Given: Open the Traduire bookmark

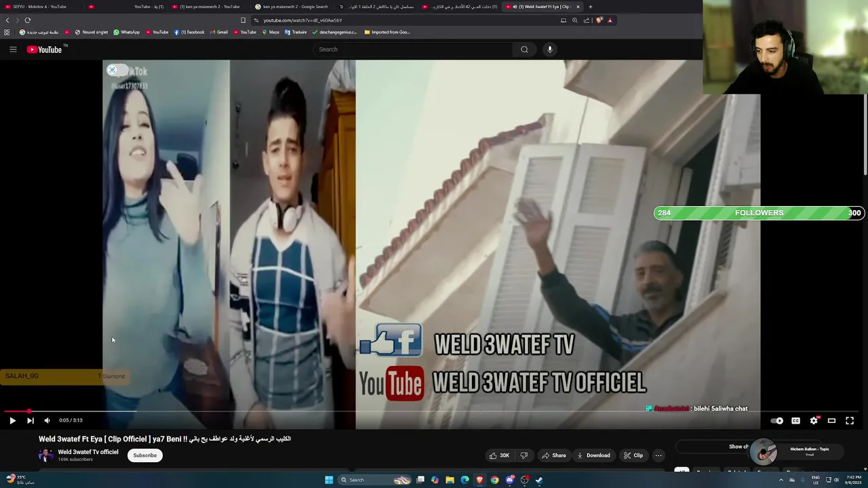Looking at the screenshot, I should point(296,32).
